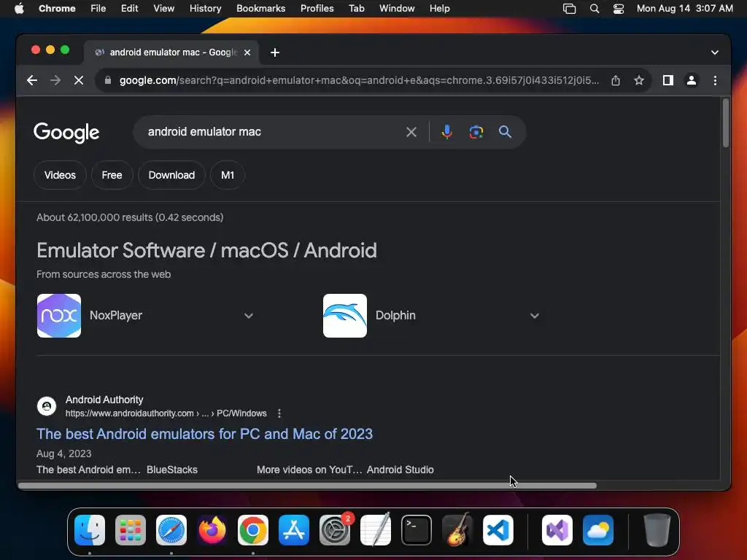Open TextEdit from the Dock
Screen dimensions: 747x560
(376, 530)
